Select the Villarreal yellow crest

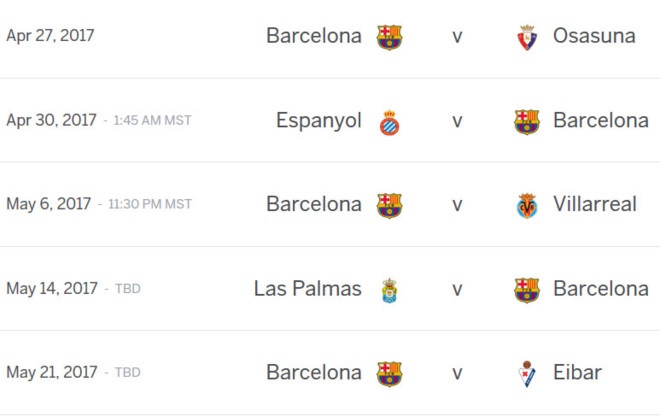(x=527, y=206)
